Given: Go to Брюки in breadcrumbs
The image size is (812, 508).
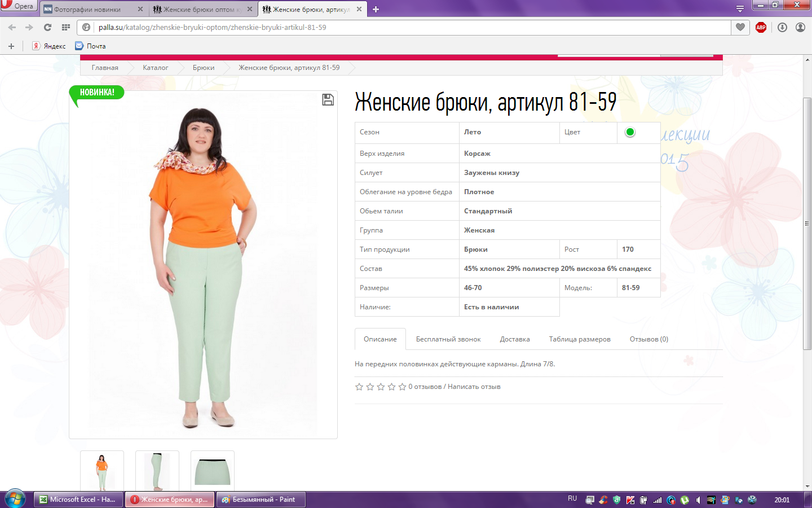Looking at the screenshot, I should pyautogui.click(x=204, y=68).
